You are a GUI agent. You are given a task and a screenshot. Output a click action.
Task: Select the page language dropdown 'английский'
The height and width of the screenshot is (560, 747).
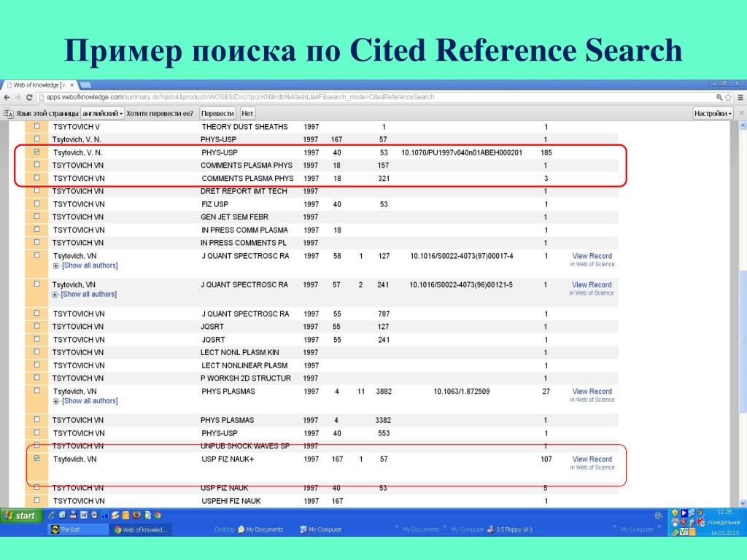tap(102, 113)
